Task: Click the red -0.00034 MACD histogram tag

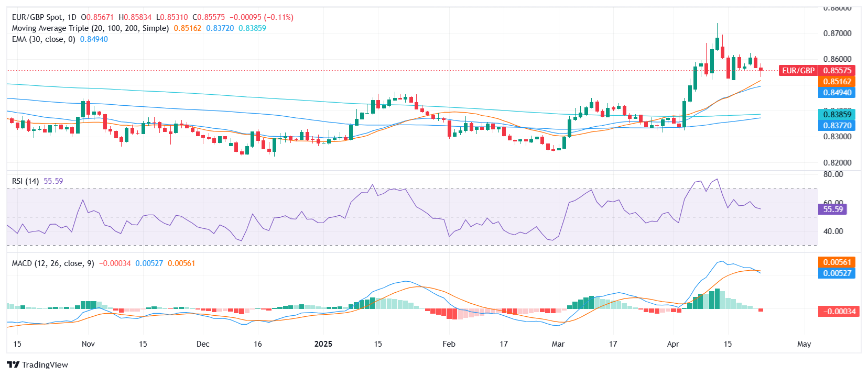Action: click(x=839, y=312)
